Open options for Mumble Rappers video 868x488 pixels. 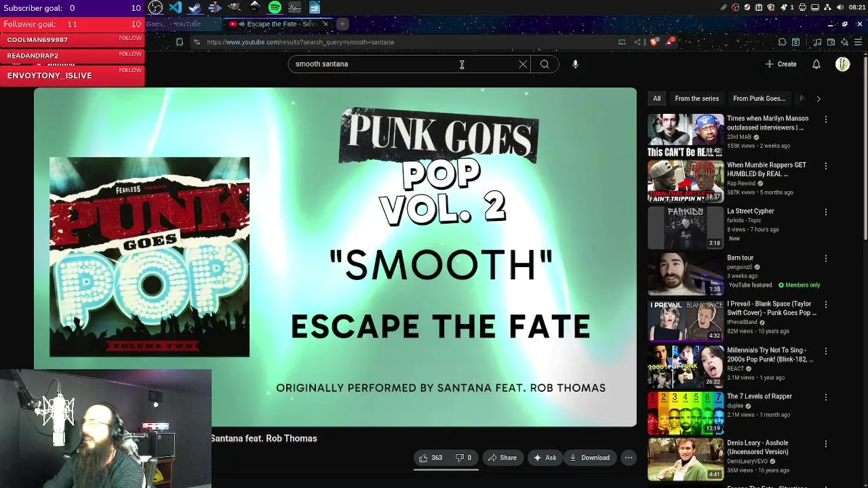(x=825, y=165)
